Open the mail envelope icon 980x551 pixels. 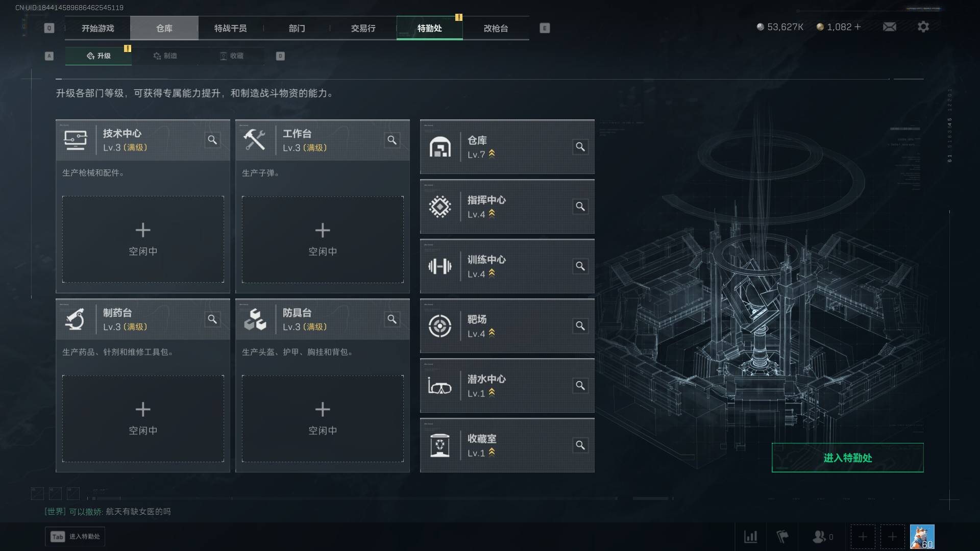(890, 27)
